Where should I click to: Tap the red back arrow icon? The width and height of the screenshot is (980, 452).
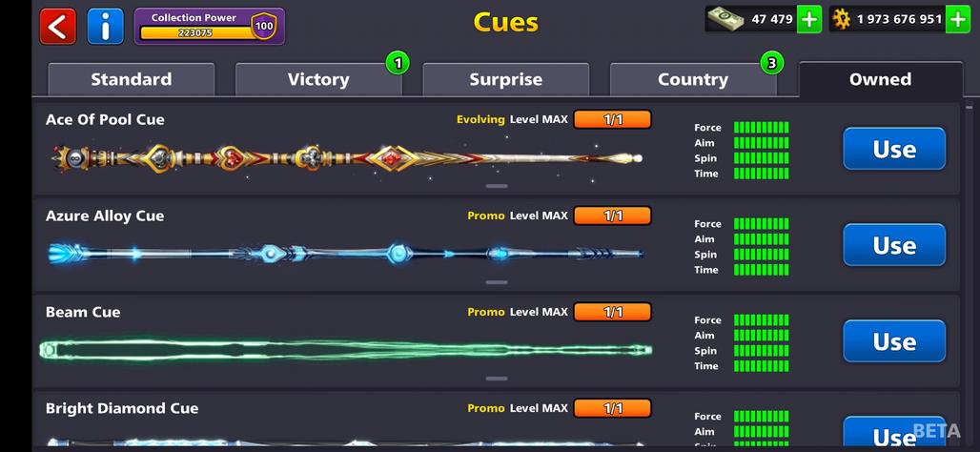click(x=57, y=27)
